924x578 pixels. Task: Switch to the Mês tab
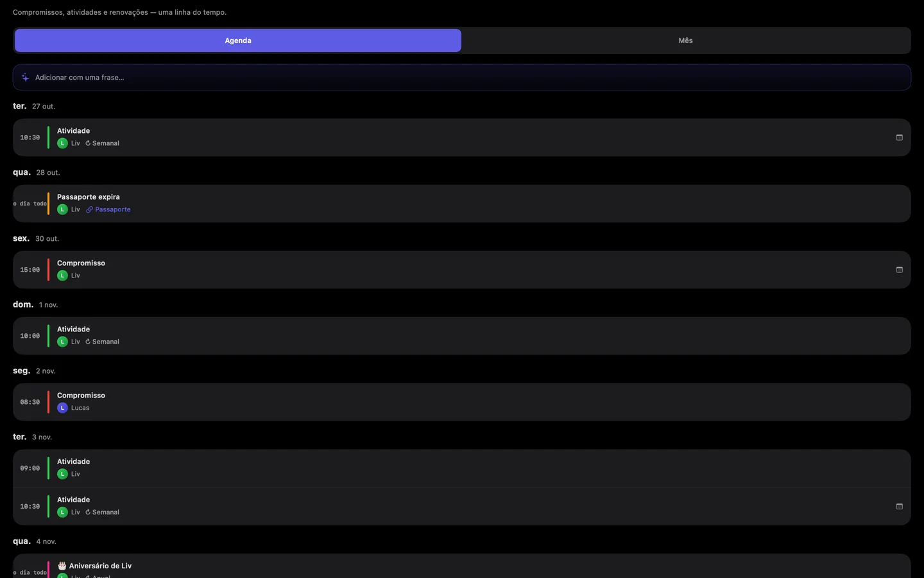(x=685, y=40)
